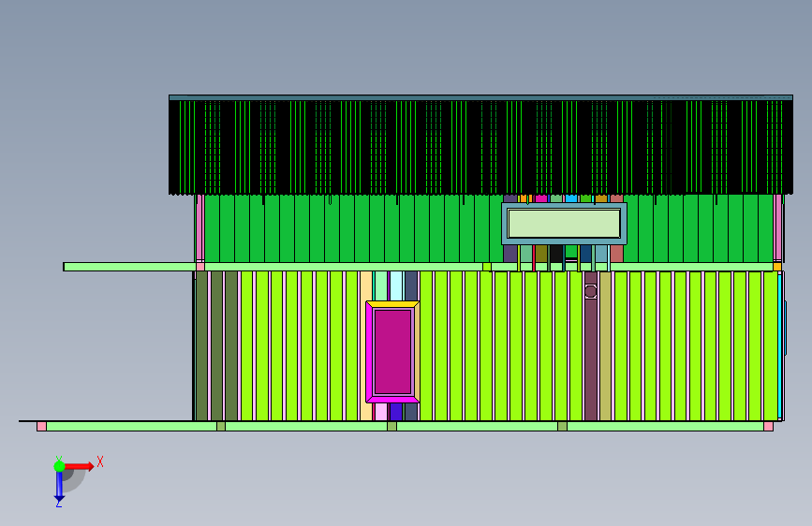Select the small circle on the maroon column
The width and height of the screenshot is (812, 526).
(590, 291)
